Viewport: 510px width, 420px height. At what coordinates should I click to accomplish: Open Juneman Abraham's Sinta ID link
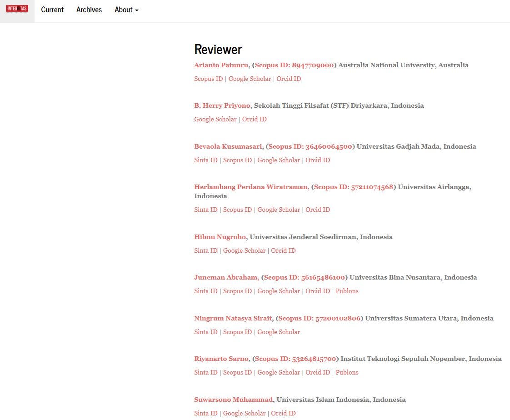(x=206, y=291)
